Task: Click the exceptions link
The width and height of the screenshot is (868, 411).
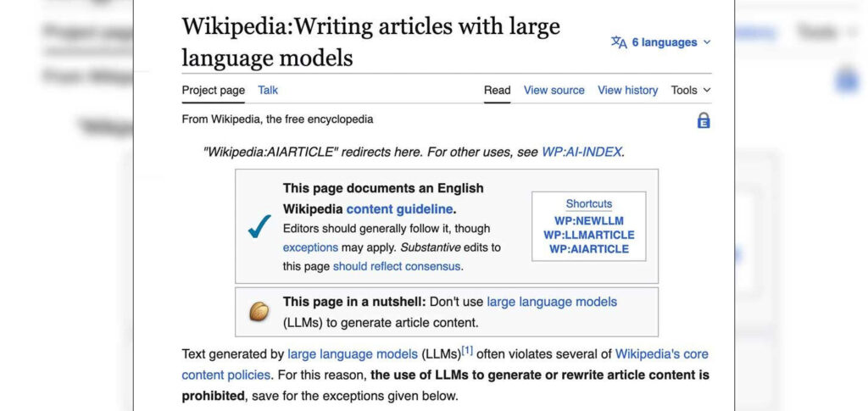Action: pyautogui.click(x=310, y=247)
